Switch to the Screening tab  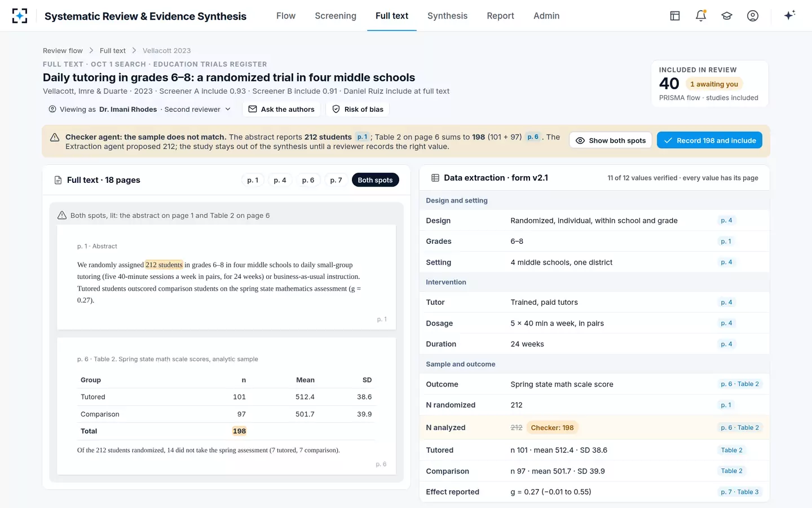336,16
